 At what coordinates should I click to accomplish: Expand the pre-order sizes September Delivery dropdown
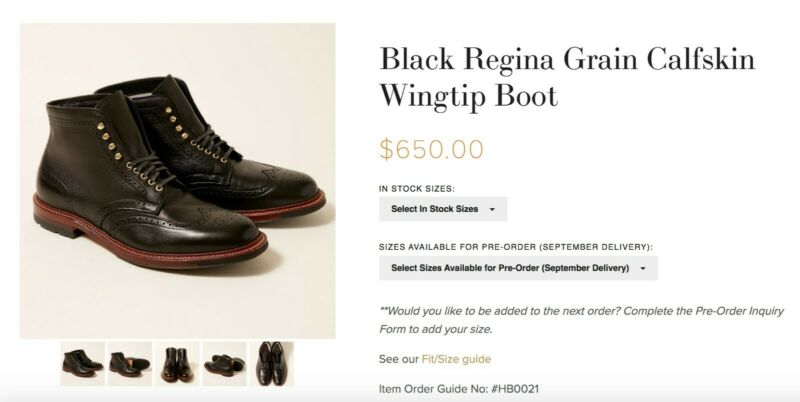(x=510, y=268)
